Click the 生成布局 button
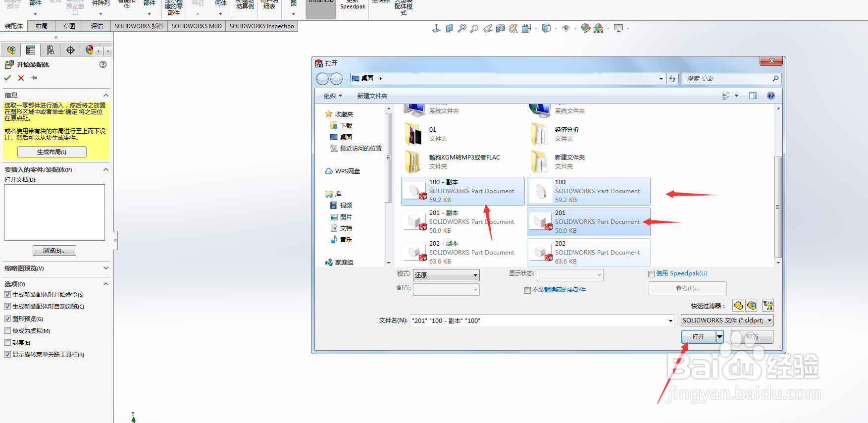The image size is (868, 423). point(52,152)
